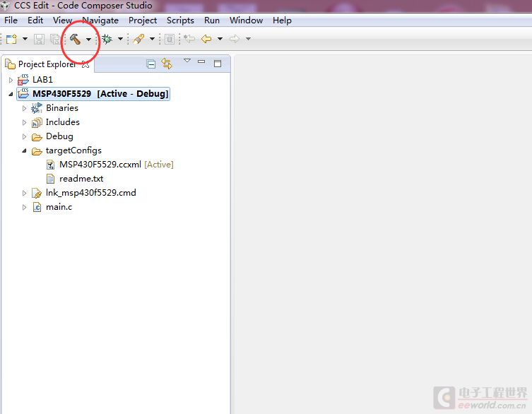Screen dimensions: 532x414
Task: Click the readme.txt file icon
Action: pos(50,179)
